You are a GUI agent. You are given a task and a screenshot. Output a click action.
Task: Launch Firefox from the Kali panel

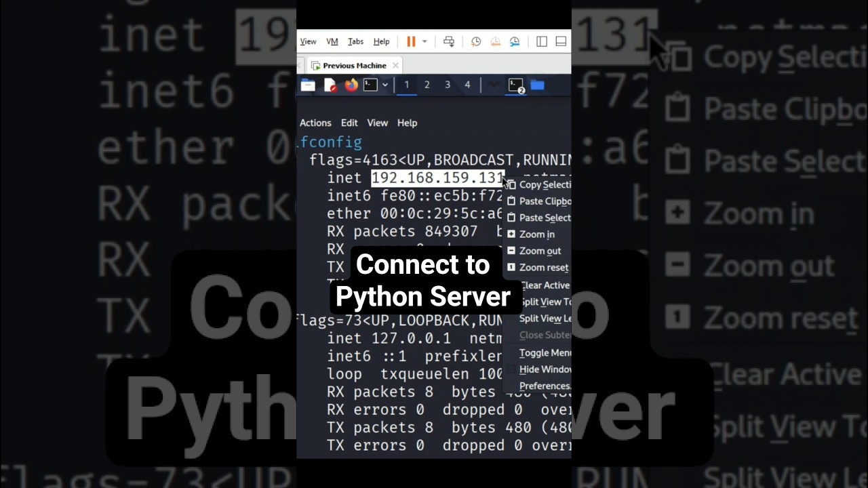[351, 85]
